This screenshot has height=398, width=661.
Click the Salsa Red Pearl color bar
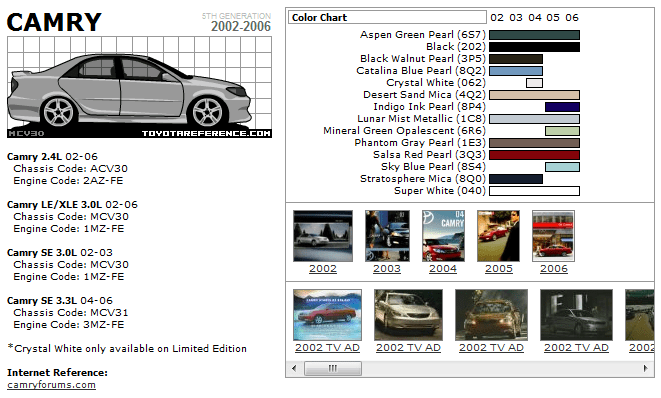pos(535,155)
